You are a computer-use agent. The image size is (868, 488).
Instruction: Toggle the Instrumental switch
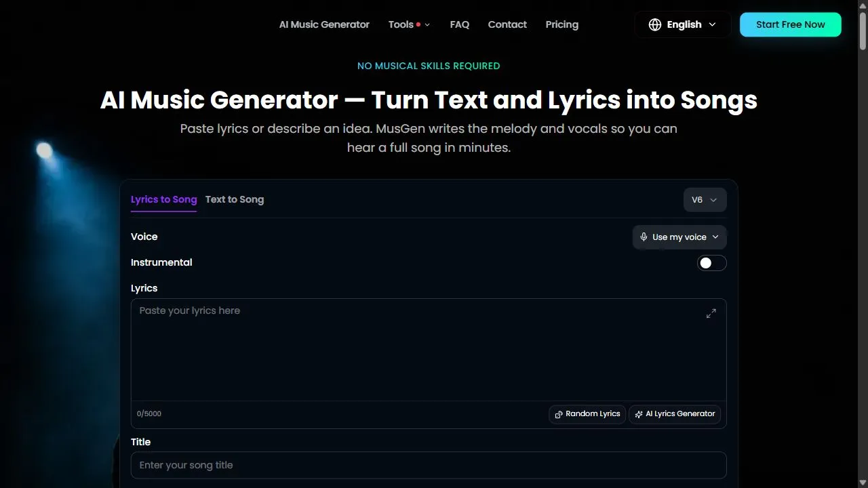point(712,263)
